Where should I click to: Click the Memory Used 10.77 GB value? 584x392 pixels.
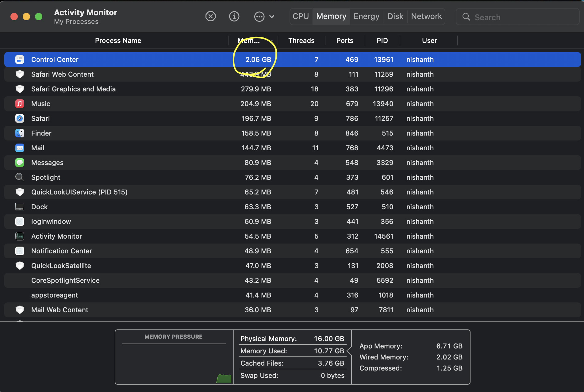(329, 351)
